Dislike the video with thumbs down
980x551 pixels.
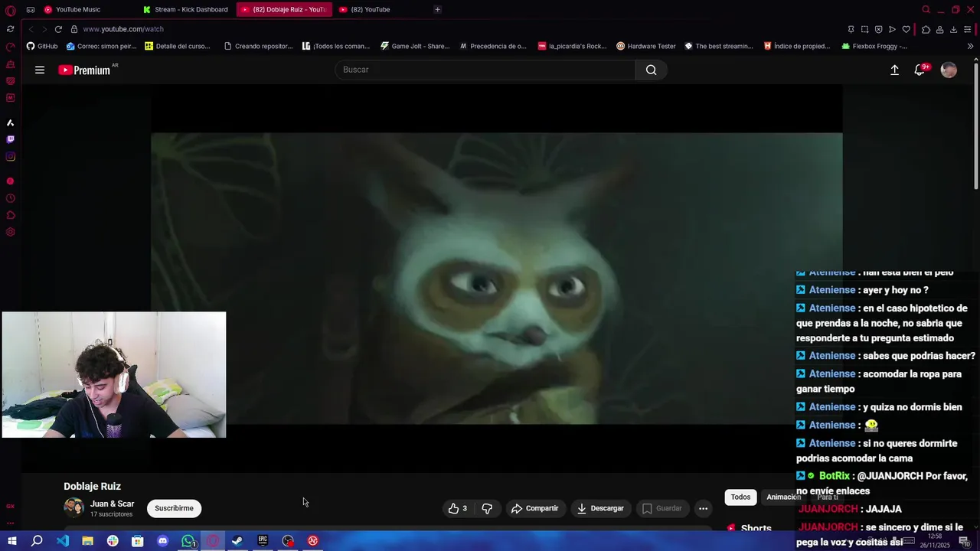[x=487, y=508]
